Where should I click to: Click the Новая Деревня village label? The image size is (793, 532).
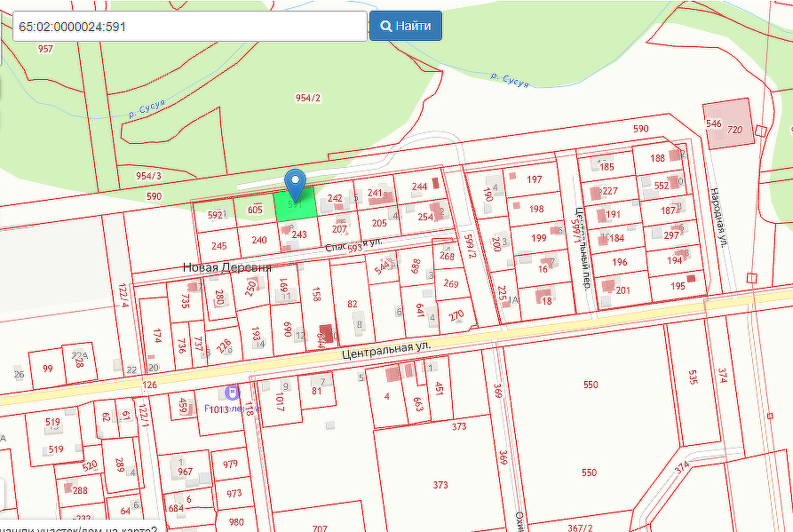pos(226,267)
